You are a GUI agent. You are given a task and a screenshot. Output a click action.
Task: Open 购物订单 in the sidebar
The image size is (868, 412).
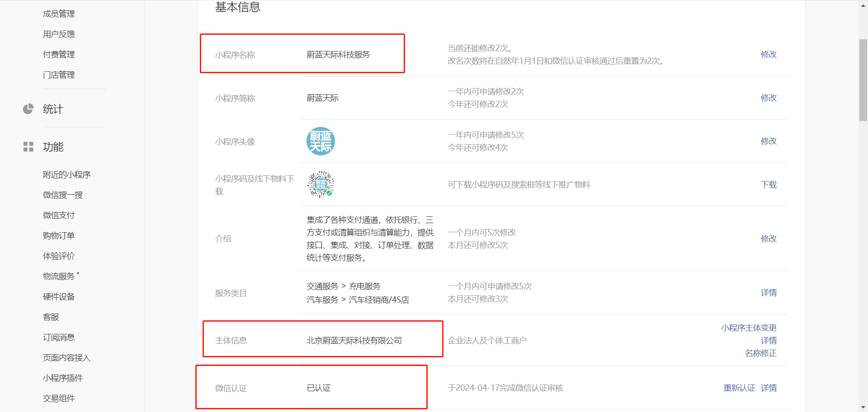point(59,236)
